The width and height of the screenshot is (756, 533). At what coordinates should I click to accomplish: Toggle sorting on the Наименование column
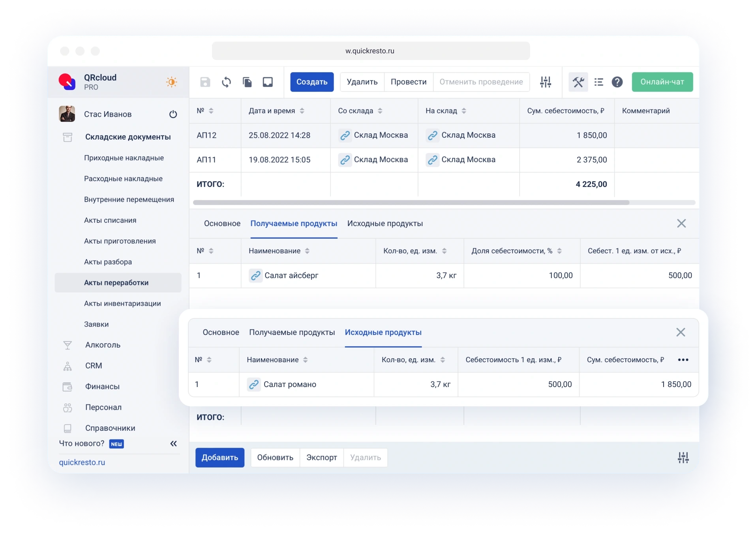point(307,251)
